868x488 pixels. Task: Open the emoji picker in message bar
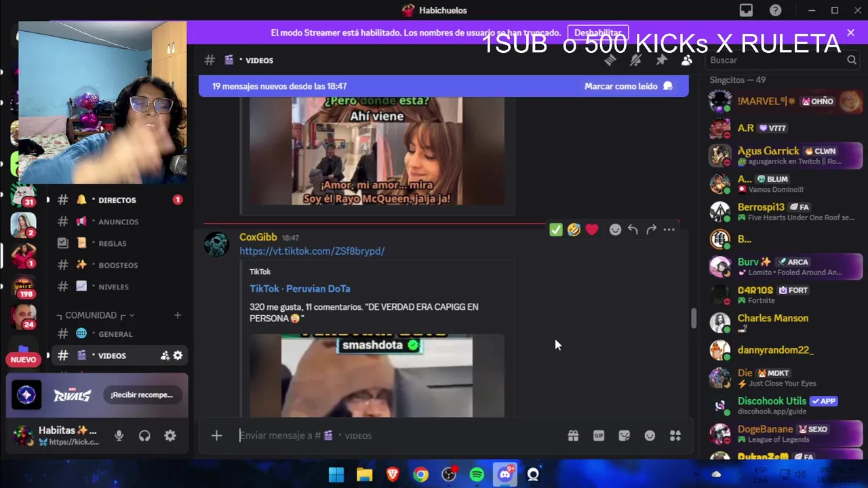[x=650, y=436]
